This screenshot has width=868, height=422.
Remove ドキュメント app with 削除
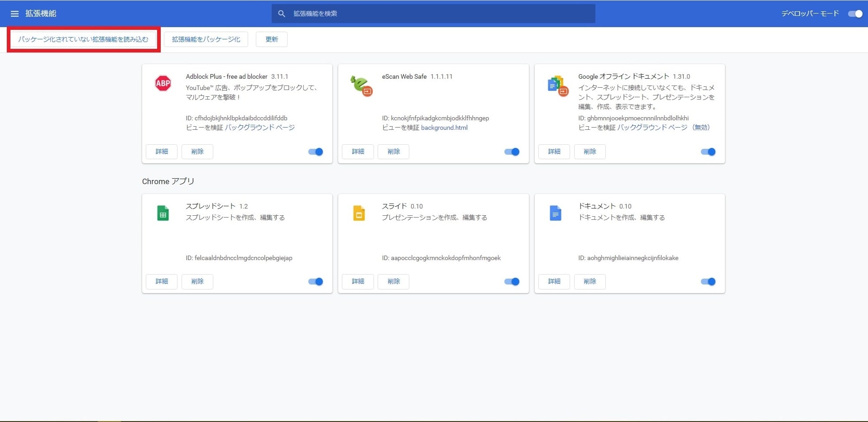(x=590, y=281)
